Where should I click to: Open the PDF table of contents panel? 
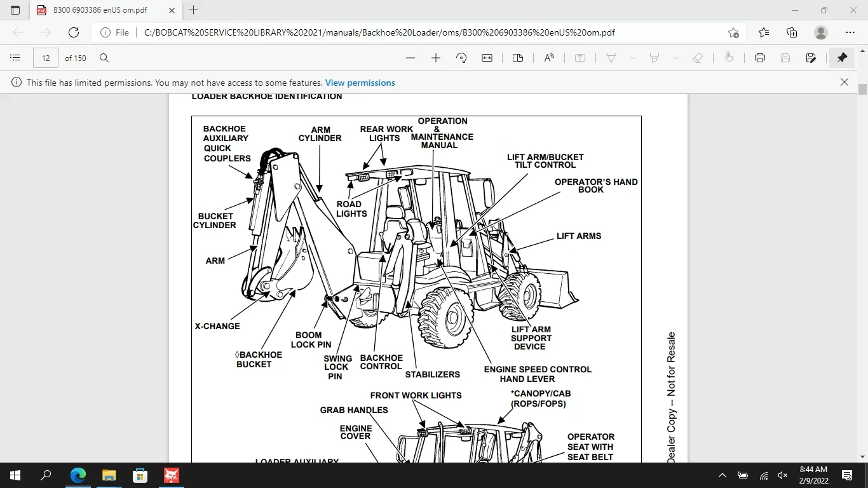coord(15,58)
